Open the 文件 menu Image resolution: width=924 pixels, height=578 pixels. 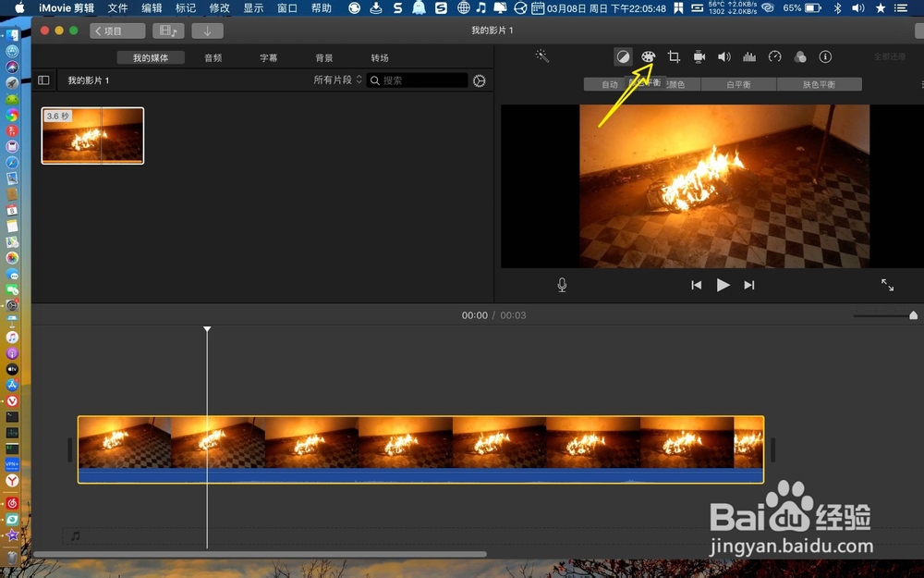coord(118,8)
